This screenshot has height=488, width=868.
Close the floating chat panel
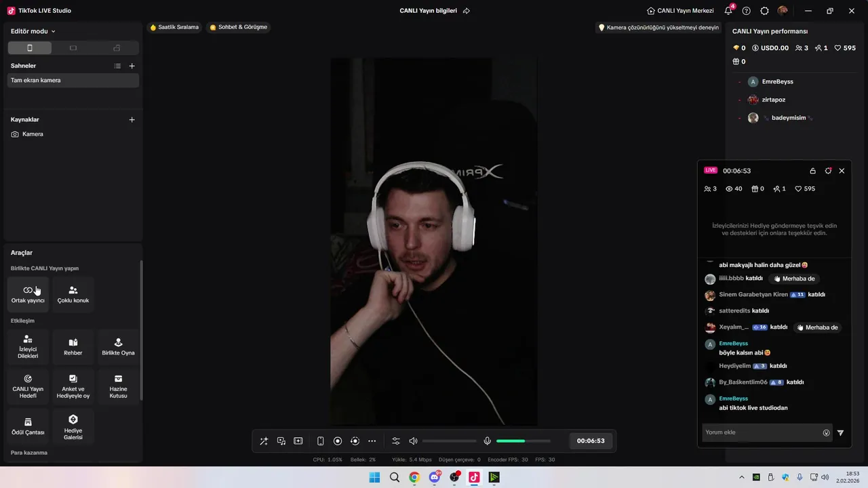click(842, 171)
